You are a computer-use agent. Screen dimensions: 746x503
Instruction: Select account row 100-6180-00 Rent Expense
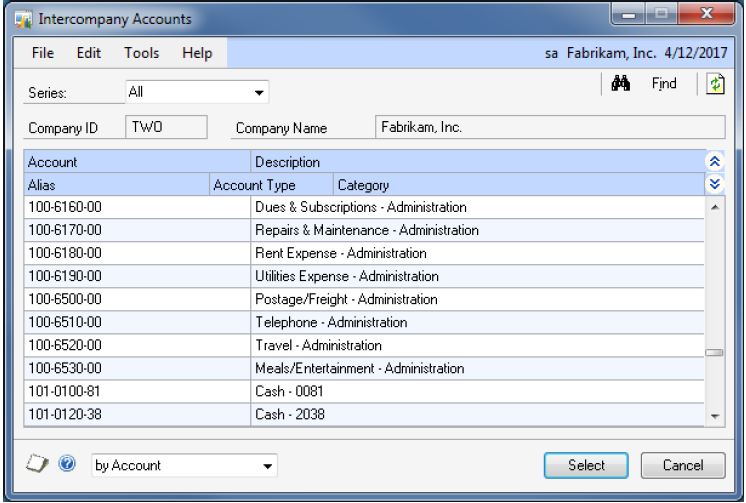340,254
